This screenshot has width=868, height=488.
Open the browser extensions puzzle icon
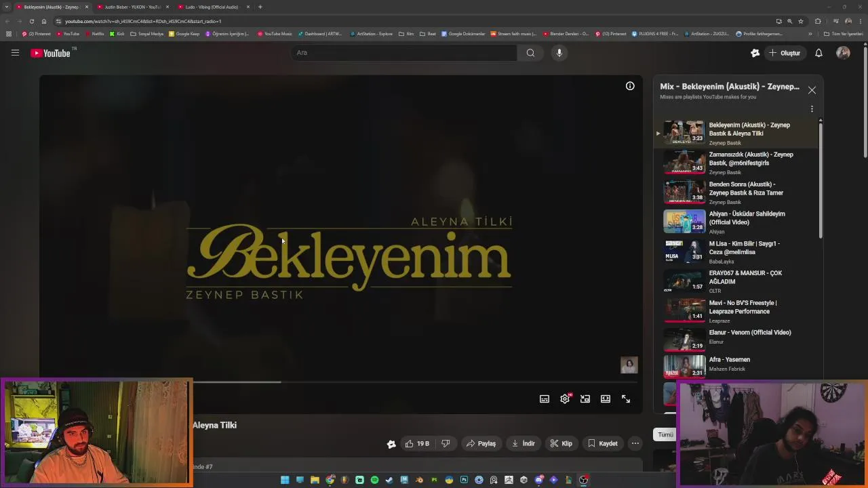[x=818, y=21]
